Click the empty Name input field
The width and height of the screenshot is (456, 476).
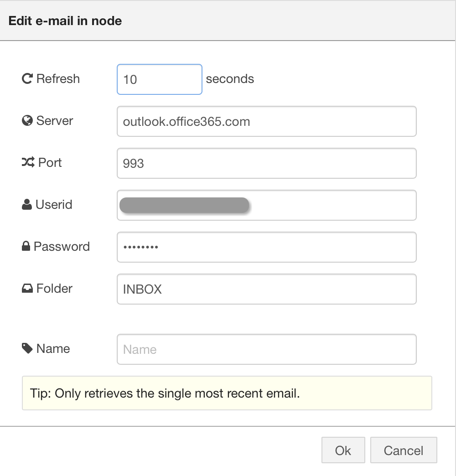click(266, 349)
